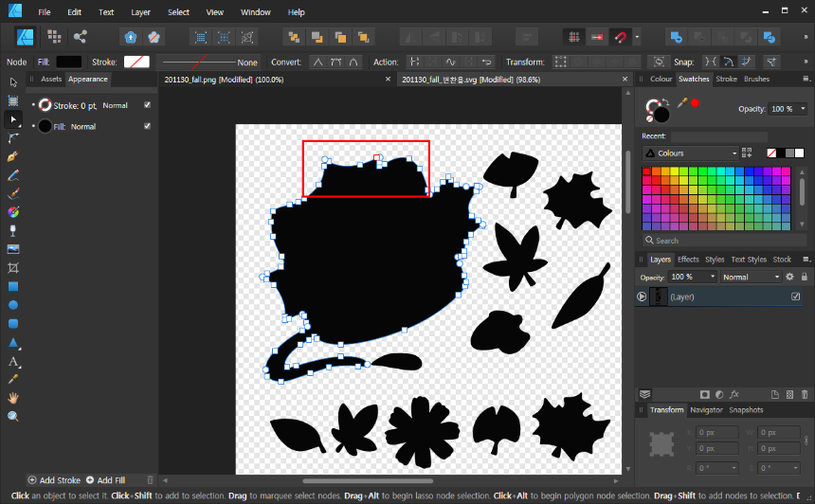
Task: Select the Pen tool
Action: click(x=13, y=156)
